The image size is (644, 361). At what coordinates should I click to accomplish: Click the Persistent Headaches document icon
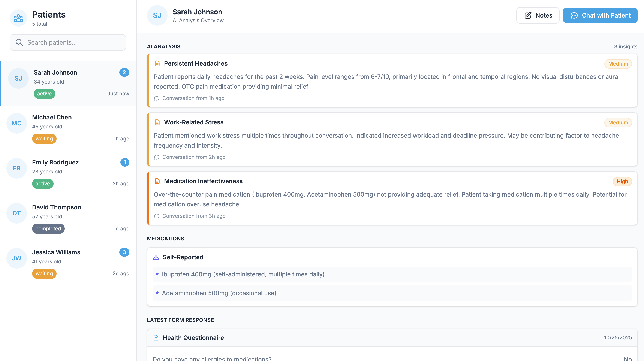[157, 63]
